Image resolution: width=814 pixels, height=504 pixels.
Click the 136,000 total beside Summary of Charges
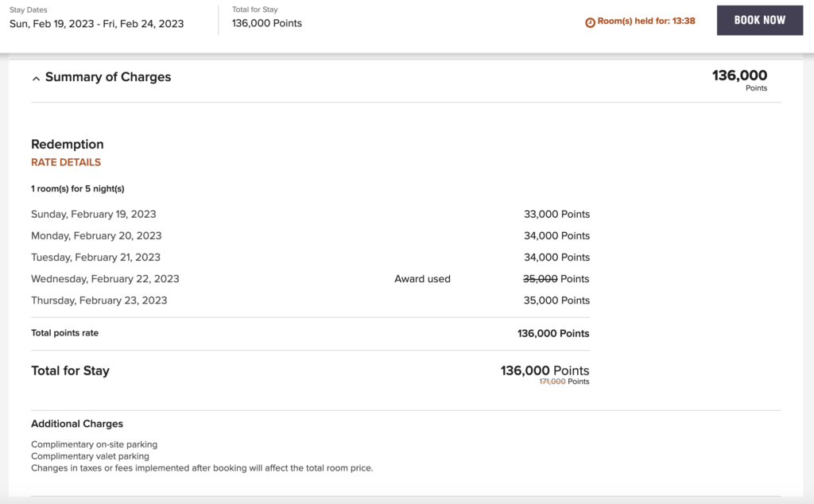[x=739, y=76]
